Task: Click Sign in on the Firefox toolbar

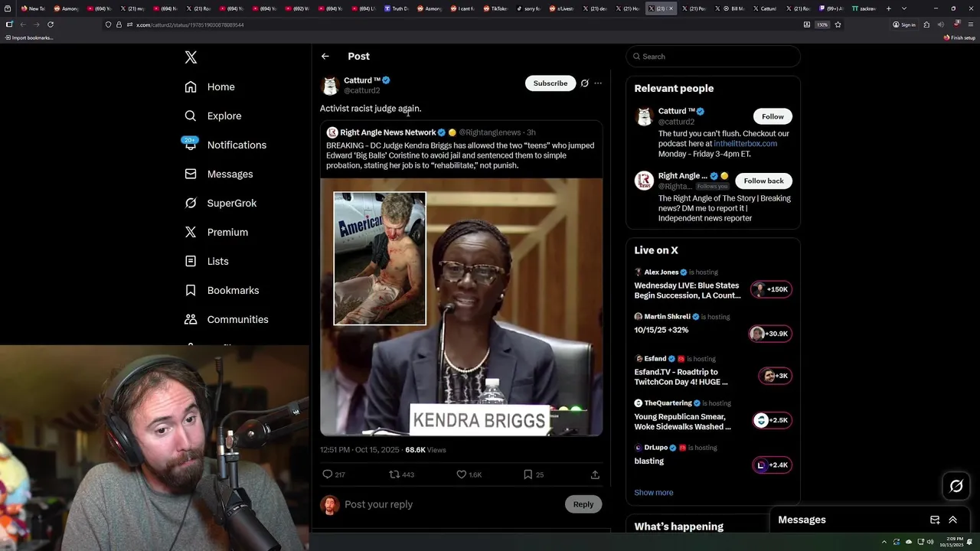Action: (904, 24)
